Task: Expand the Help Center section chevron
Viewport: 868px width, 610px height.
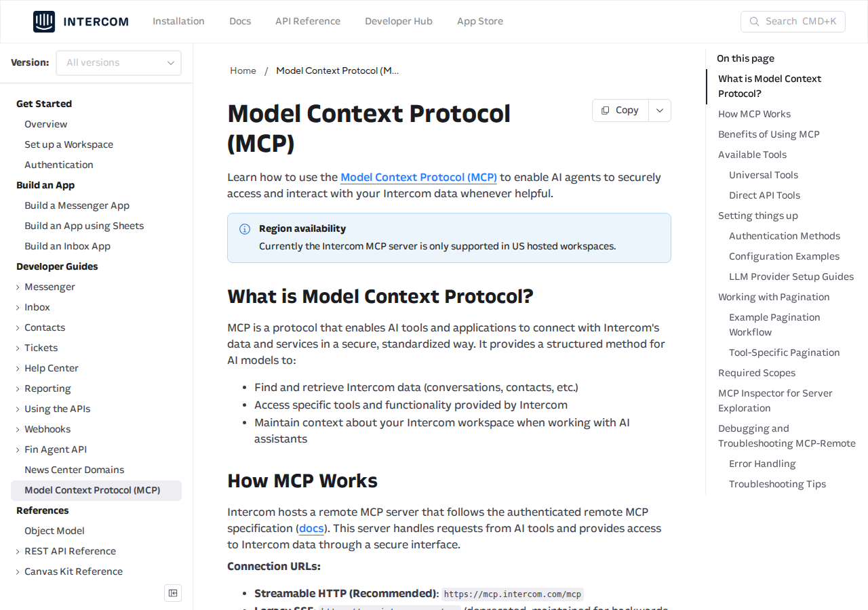Action: click(x=18, y=369)
